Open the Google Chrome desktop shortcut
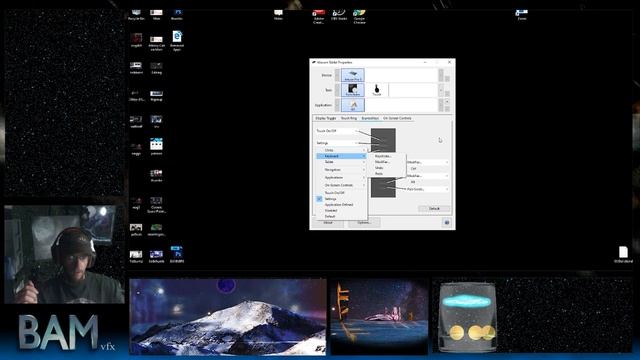640x360 pixels. 359,17
